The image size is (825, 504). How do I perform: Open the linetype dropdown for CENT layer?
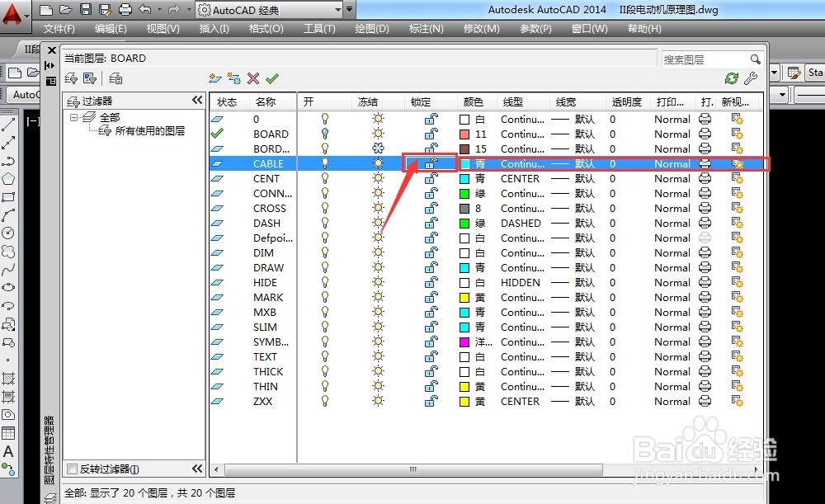521,178
